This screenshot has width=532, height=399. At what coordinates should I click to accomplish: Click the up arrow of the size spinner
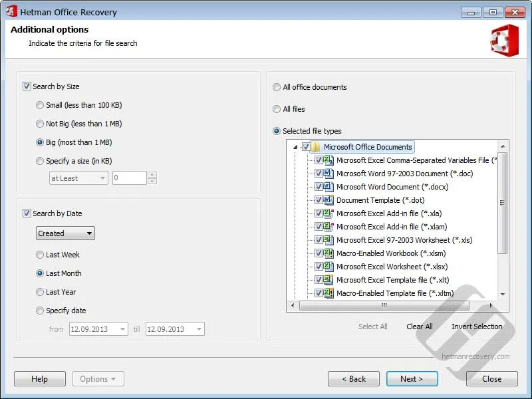coord(153,174)
